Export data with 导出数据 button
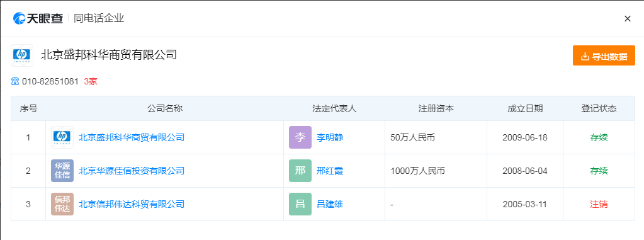 click(x=604, y=55)
